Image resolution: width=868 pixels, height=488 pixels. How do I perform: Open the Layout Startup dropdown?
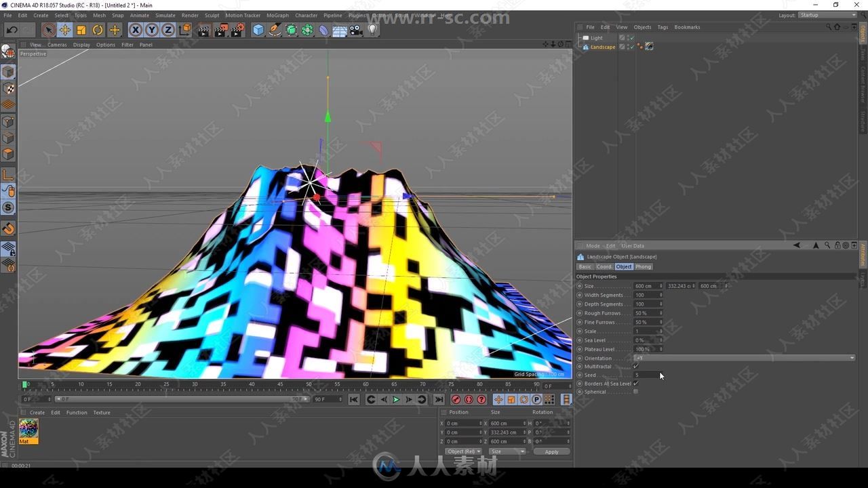point(828,15)
